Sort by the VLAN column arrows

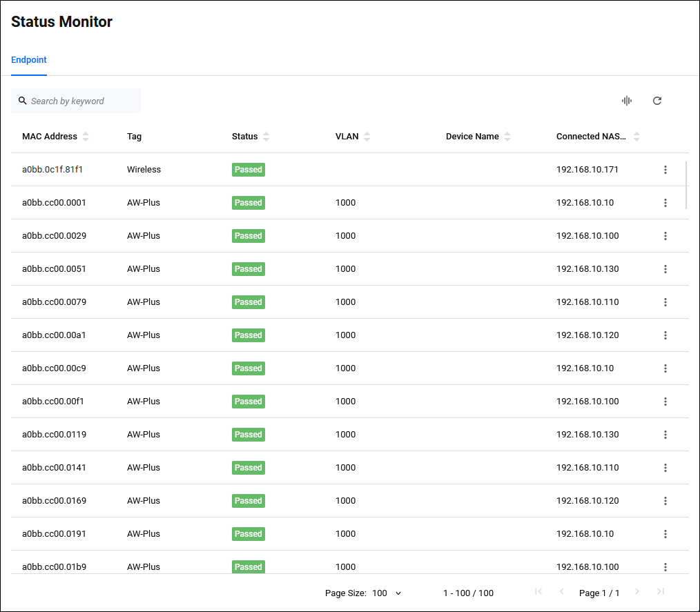(367, 137)
